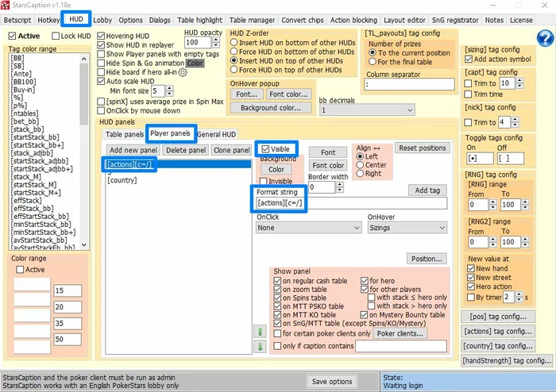Enable the Invisible background checkbox
The image size is (556, 392).
(x=264, y=181)
